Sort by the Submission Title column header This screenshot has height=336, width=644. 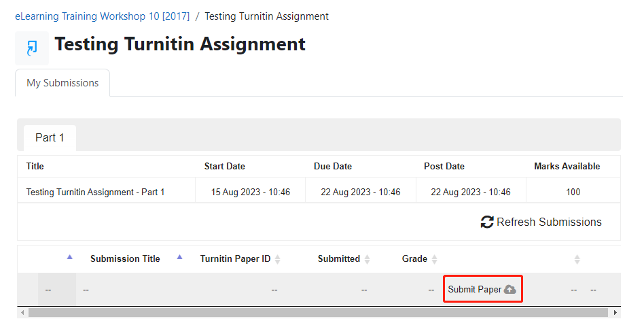[125, 258]
